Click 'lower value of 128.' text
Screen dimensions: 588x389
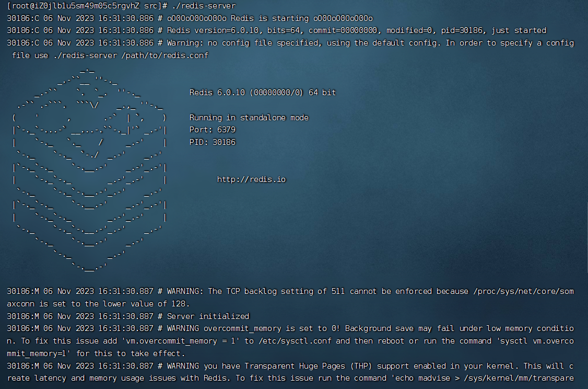coord(147,304)
